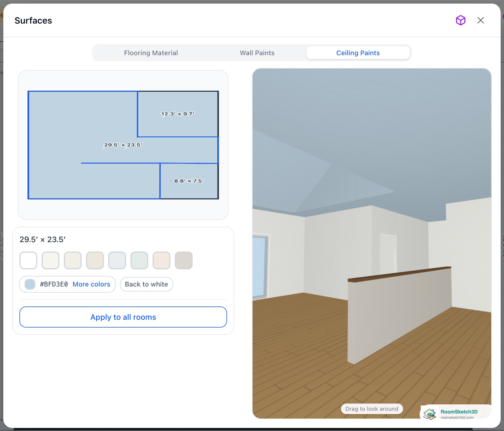
Task: Open the #BFD3E0 current color chip
Action: point(30,284)
